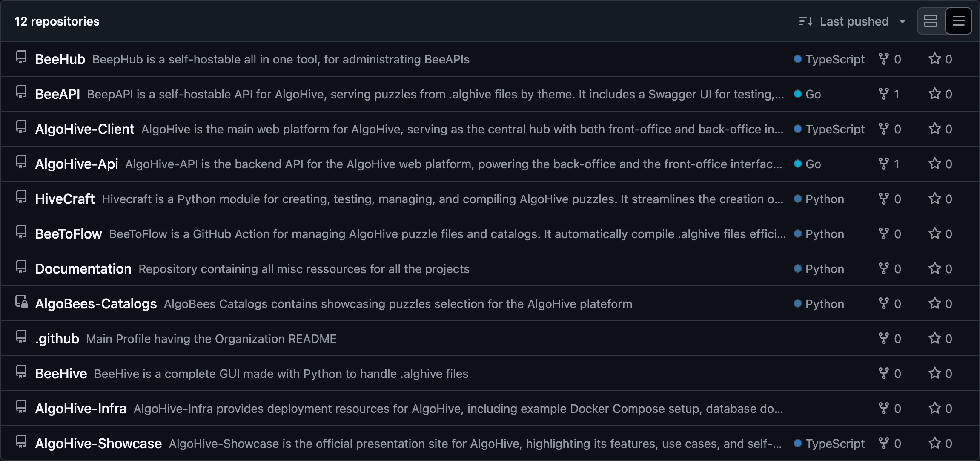Open the Last pushed sort dropdown
Screen dimensions: 980x461
pos(853,21)
